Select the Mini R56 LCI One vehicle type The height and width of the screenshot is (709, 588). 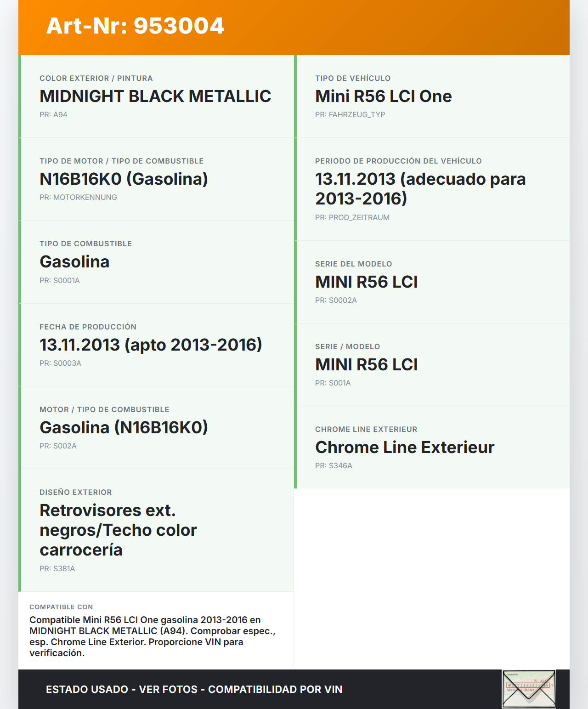click(x=383, y=96)
